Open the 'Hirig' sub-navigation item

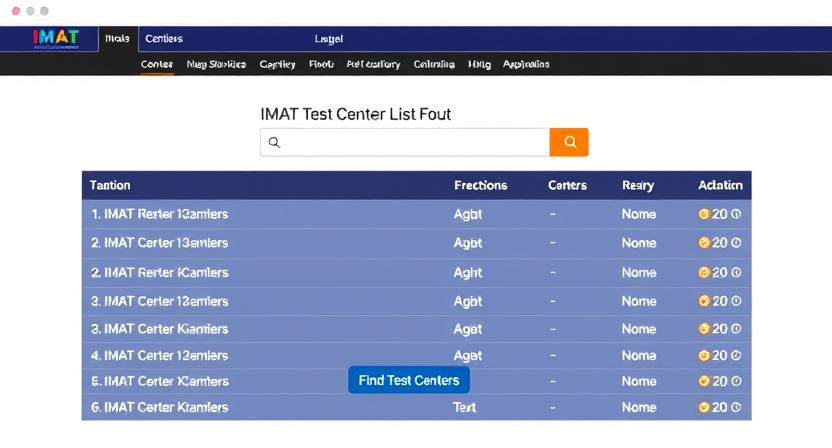[x=479, y=64]
